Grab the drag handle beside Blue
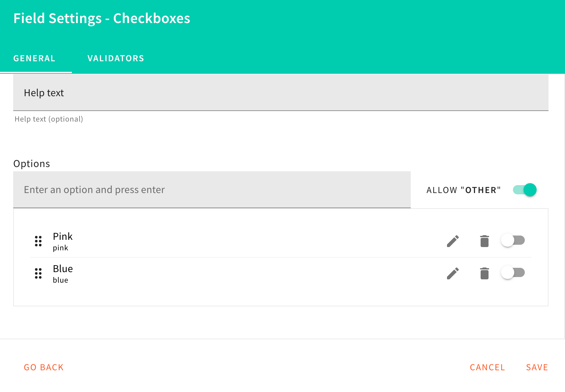The width and height of the screenshot is (565, 392). [38, 273]
